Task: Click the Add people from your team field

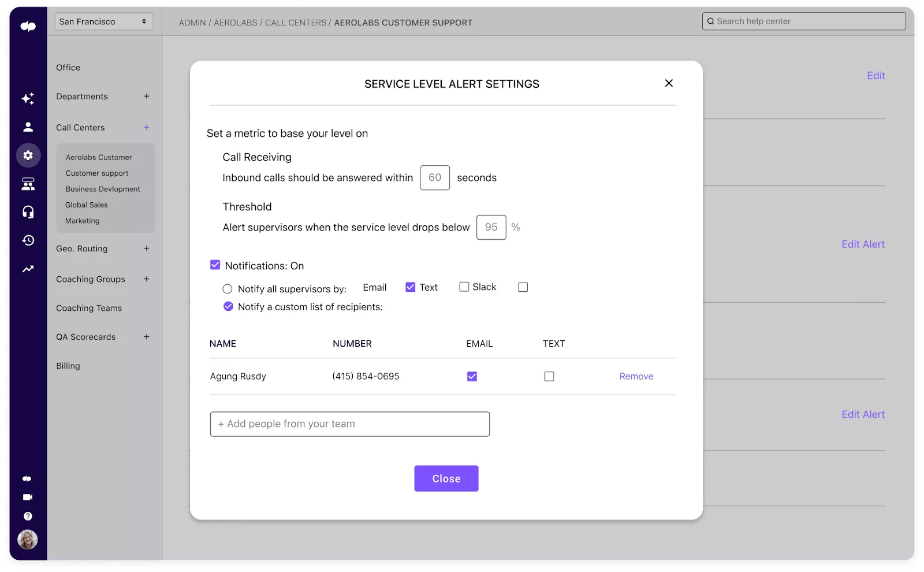Action: tap(349, 424)
